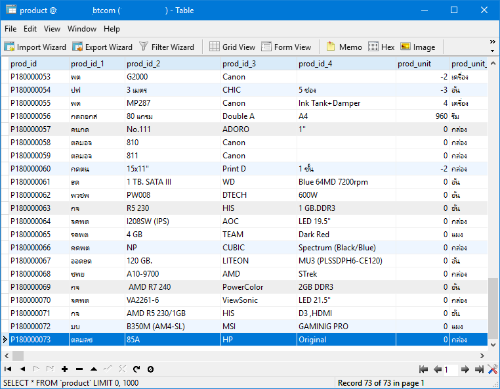Jump to last page icon

pos(479,369)
